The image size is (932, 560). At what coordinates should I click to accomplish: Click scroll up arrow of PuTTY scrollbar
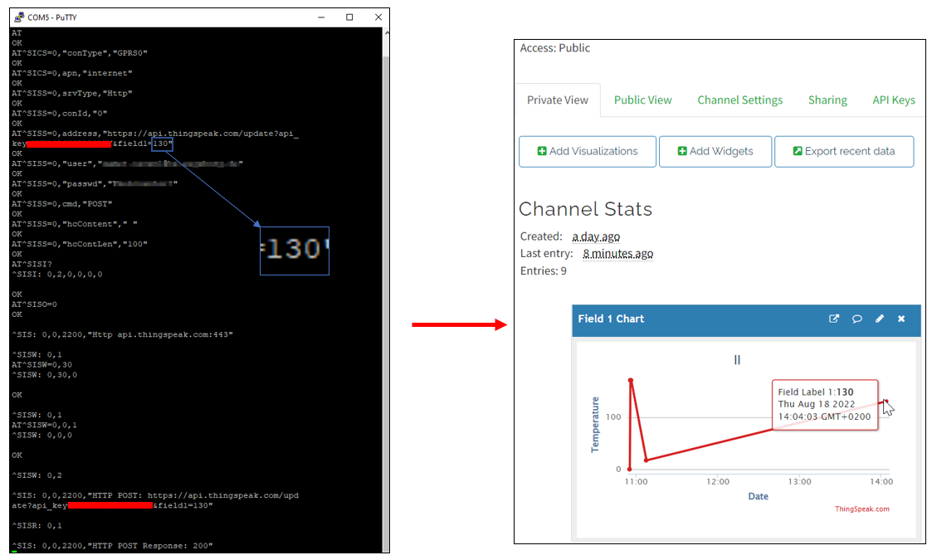click(387, 33)
